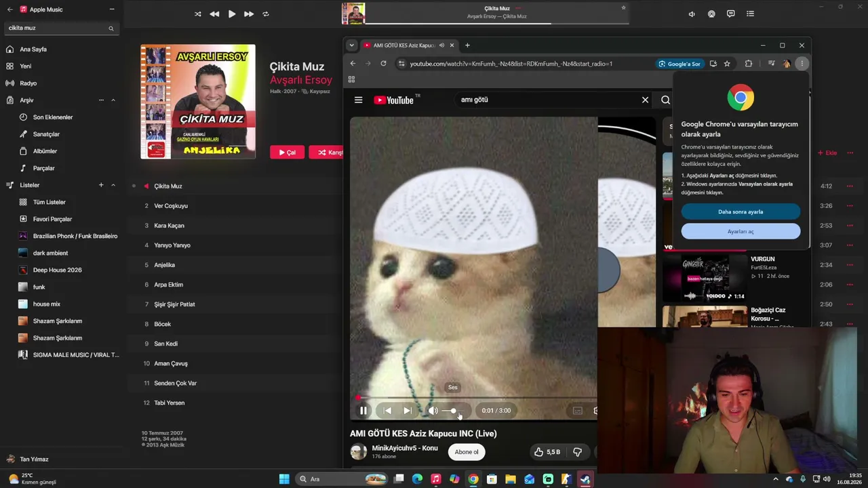
Task: Go to previous track in Apple Music
Action: coord(214,14)
